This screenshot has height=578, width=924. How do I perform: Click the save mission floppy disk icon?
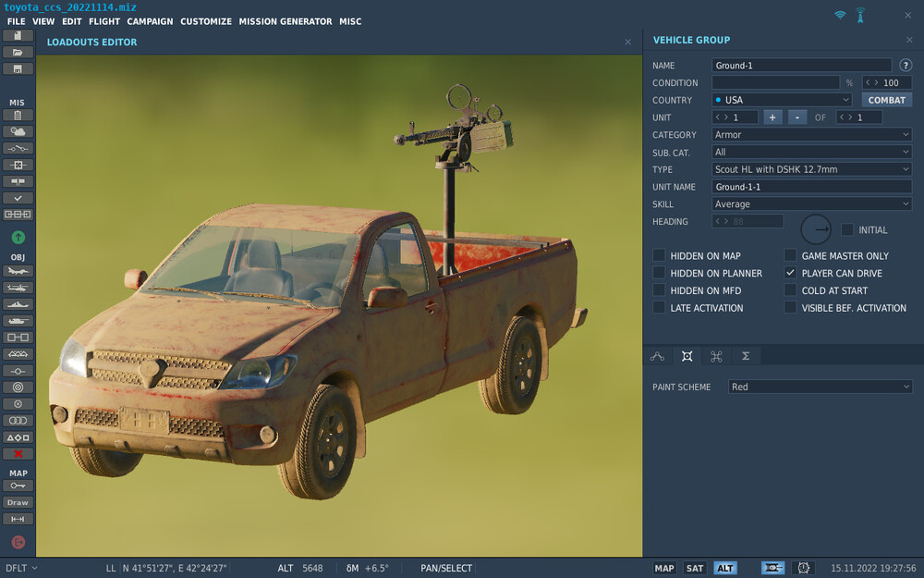click(x=18, y=69)
